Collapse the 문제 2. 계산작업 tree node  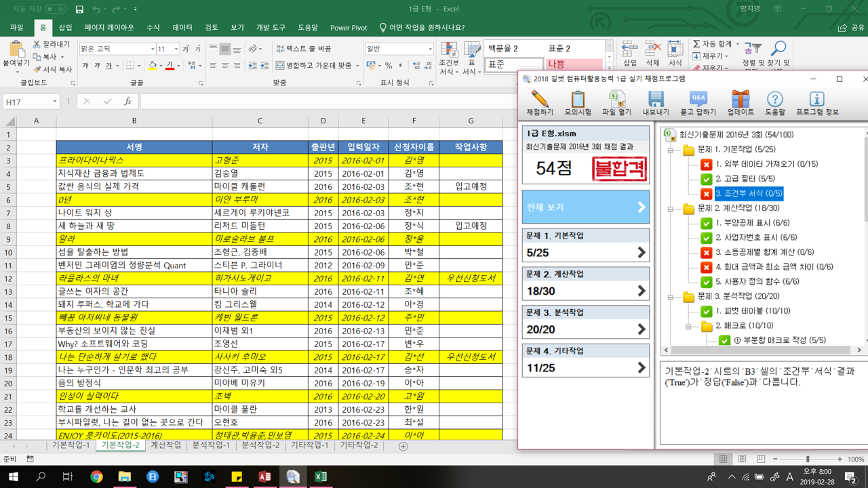pyautogui.click(x=671, y=209)
